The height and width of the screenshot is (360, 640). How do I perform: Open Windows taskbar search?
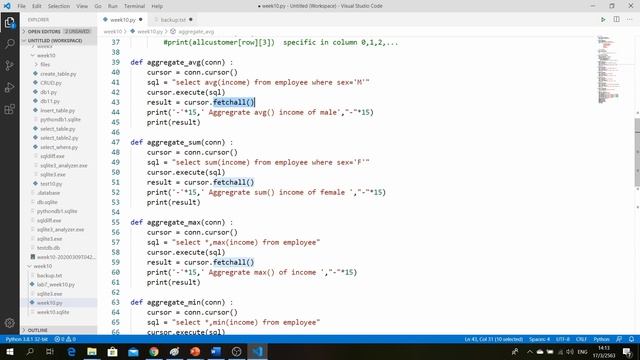point(30,351)
